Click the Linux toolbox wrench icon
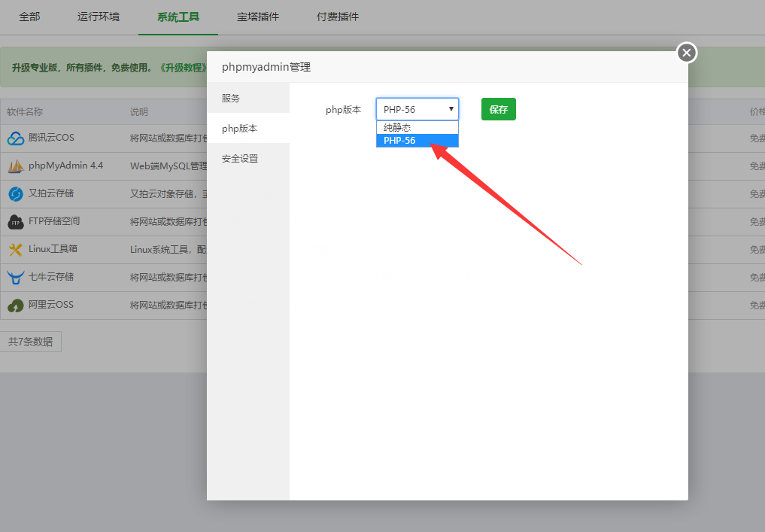 (16, 250)
